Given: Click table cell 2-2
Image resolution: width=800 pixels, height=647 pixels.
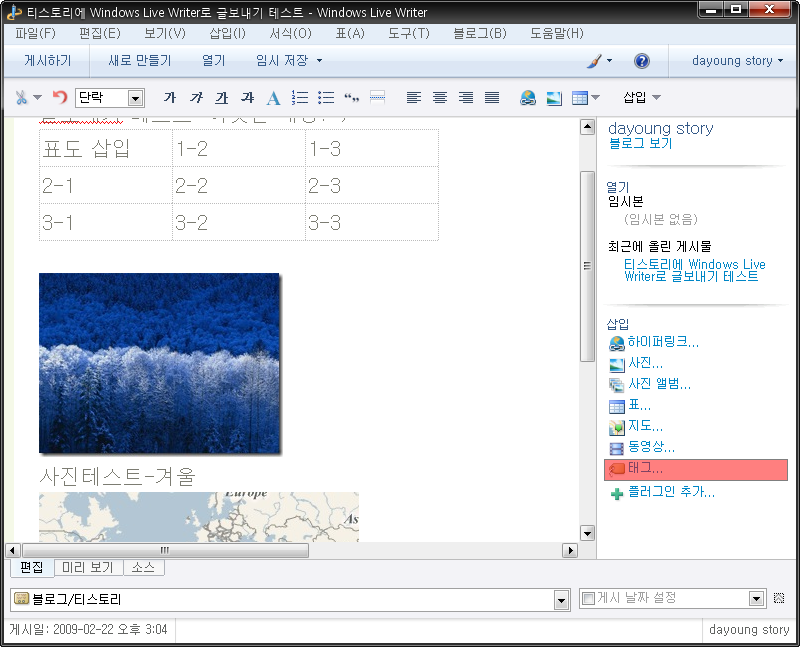Looking at the screenshot, I should [239, 186].
